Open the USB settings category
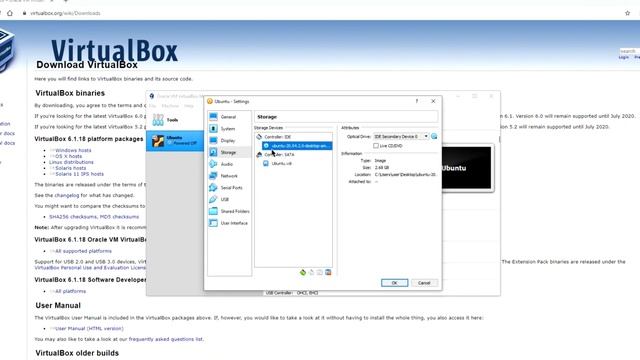This screenshot has width=640, height=360. click(x=229, y=200)
